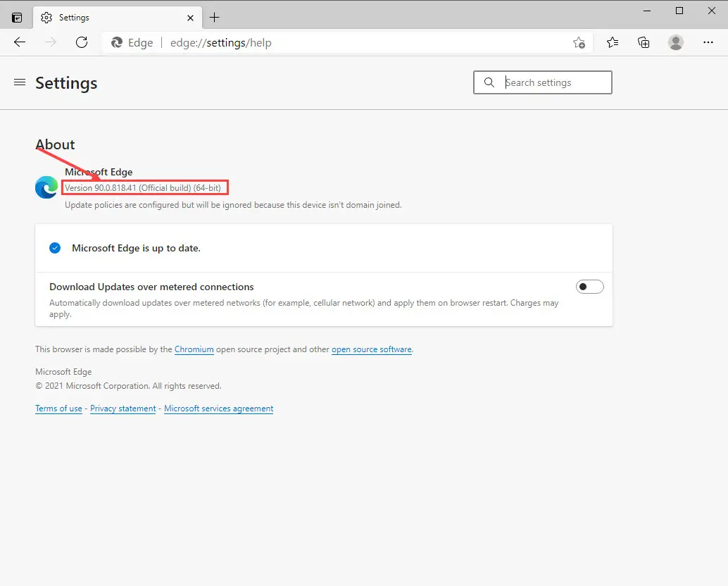Select the version 90.0.818.41 text
Screen dimensions: 728x586
(143, 187)
